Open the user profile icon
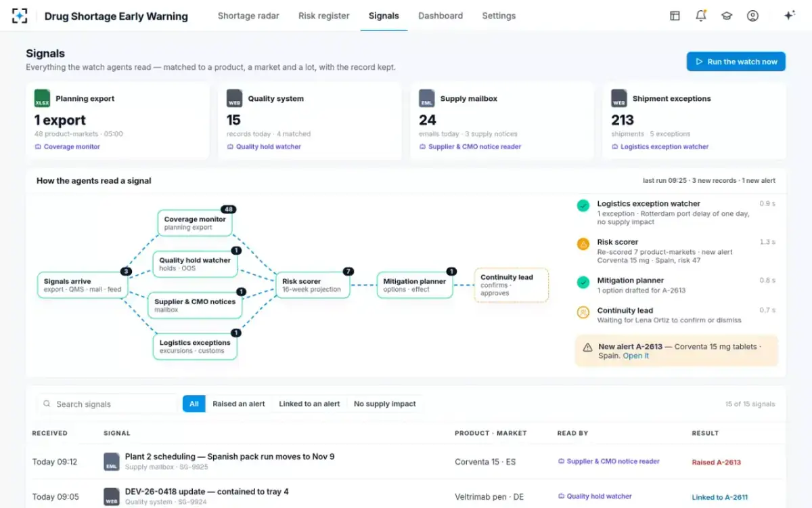This screenshot has height=508, width=812. [x=752, y=16]
